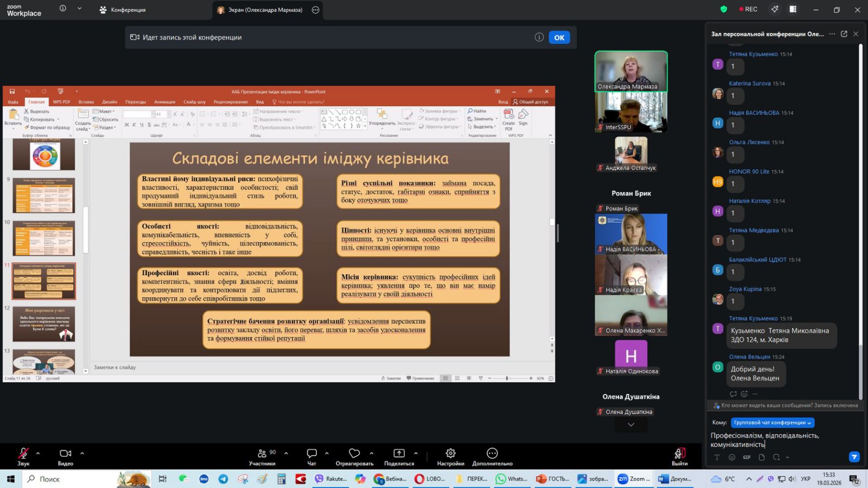The image size is (868, 488).
Task: Click the Выйти leave meeting button
Action: click(679, 456)
